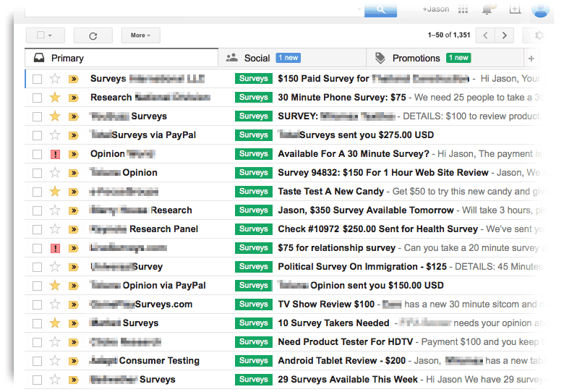Star the Political Survey On Immigration email
This screenshot has height=392, width=564.
(x=55, y=266)
